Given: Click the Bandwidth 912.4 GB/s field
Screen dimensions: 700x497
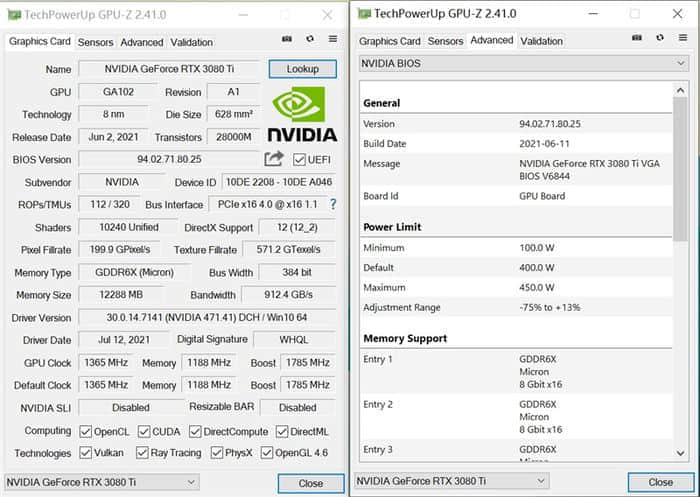Looking at the screenshot, I should coord(288,295).
